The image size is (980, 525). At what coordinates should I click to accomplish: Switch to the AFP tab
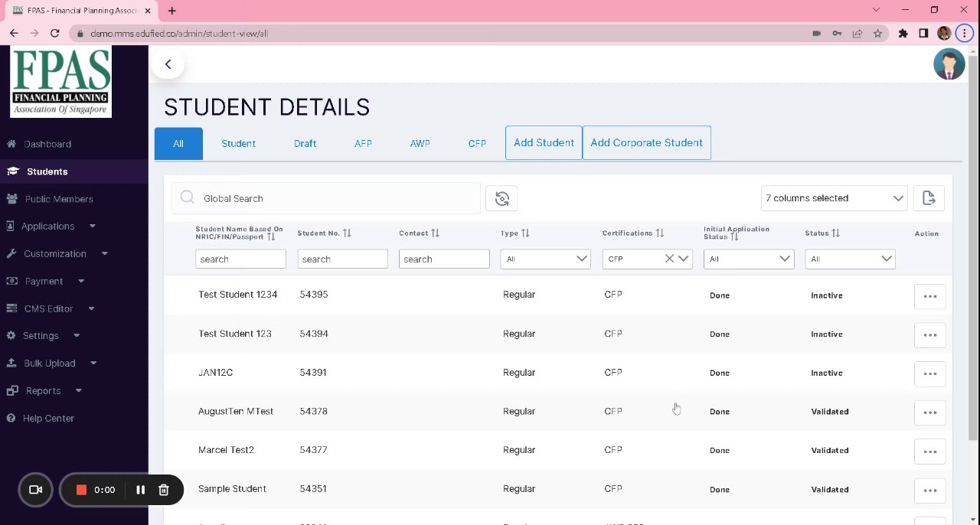tap(363, 144)
